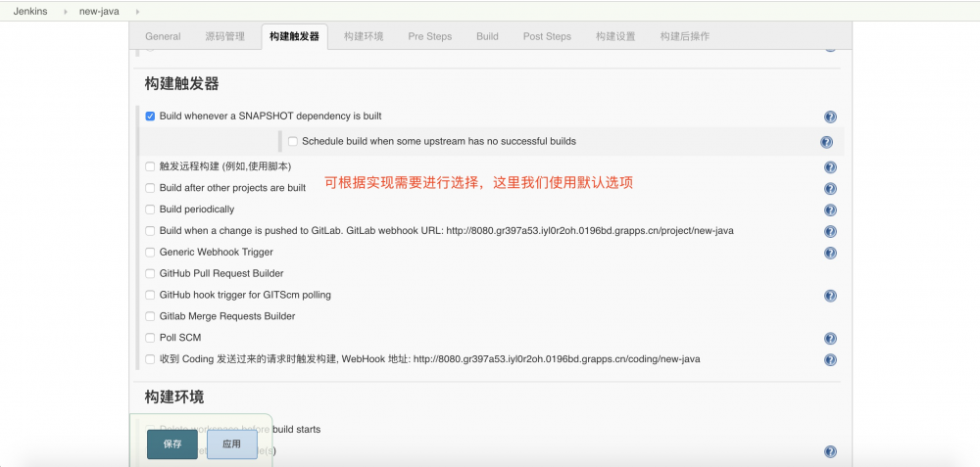The image size is (980, 467).
Task: Open help for Schedule build upstream option
Action: 826,142
